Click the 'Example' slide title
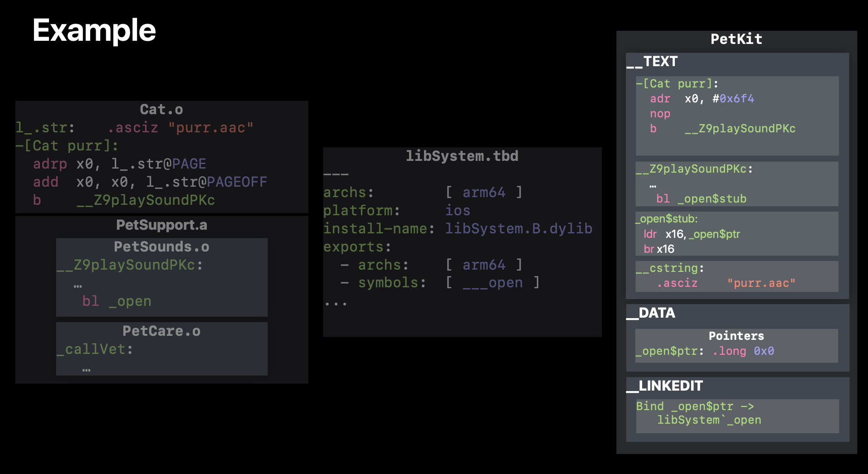This screenshot has width=868, height=474. click(x=94, y=30)
